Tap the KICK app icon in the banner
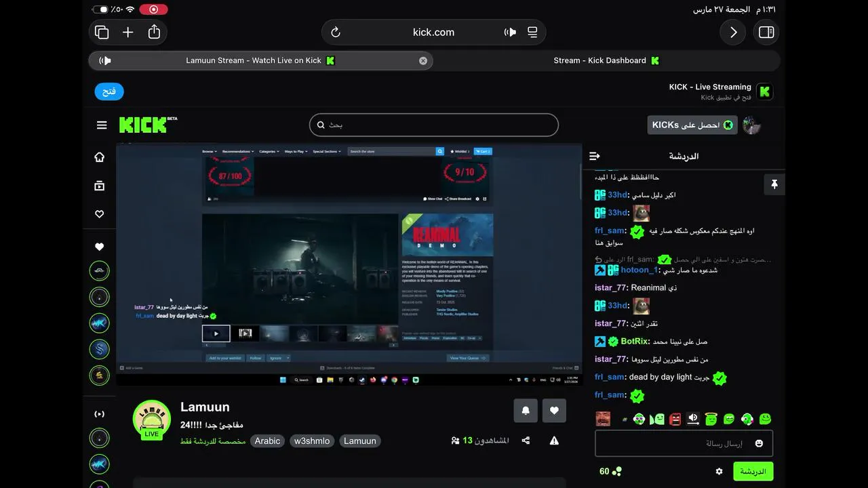The image size is (868, 488). 765,91
